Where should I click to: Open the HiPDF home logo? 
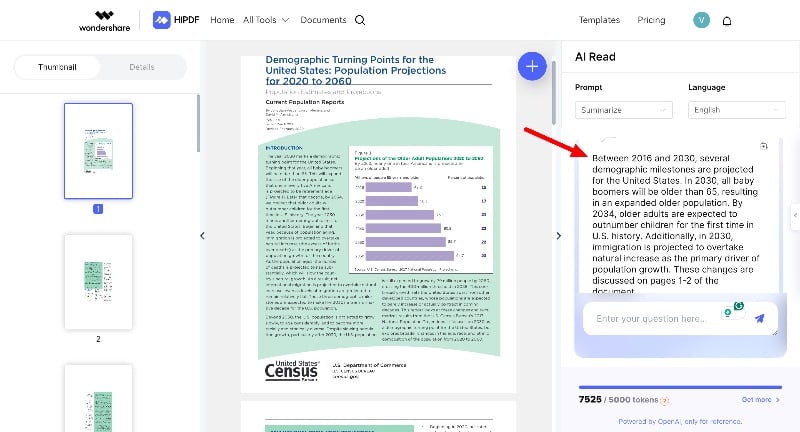[x=176, y=20]
